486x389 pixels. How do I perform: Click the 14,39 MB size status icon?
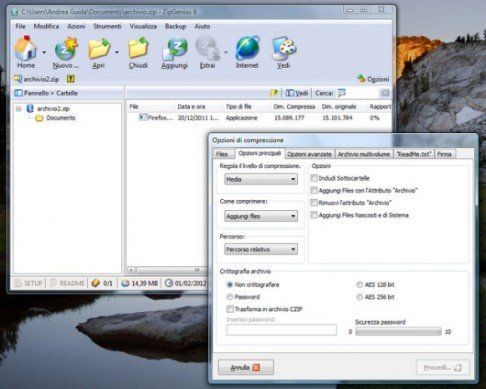tap(125, 283)
